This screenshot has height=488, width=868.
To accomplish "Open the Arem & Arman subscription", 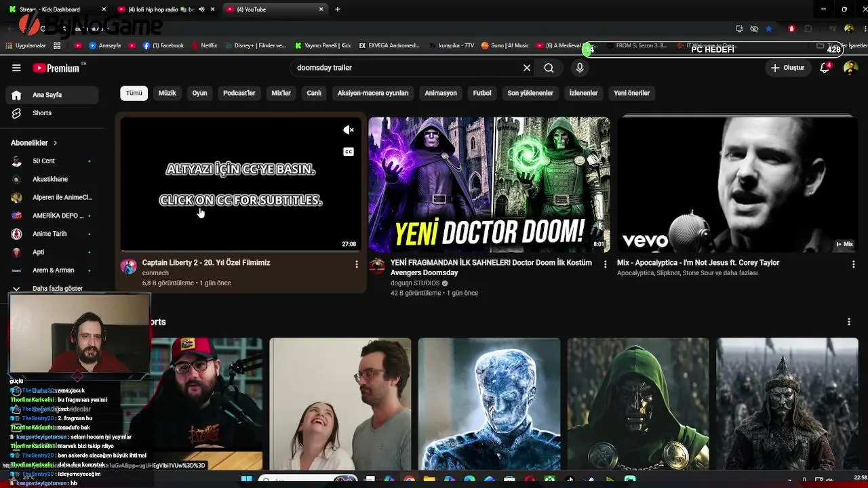I will point(51,270).
